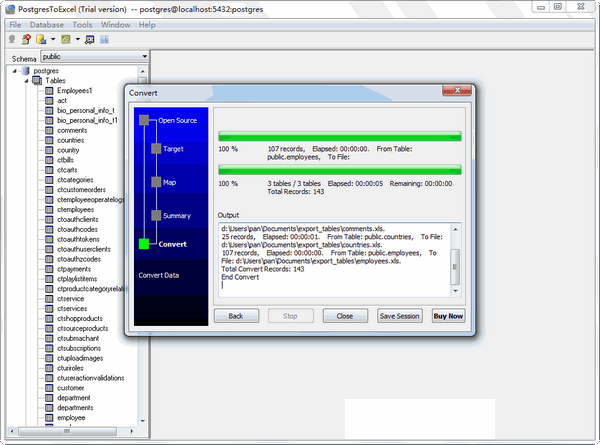Go to Target wizard step
The height and width of the screenshot is (445, 600).
pos(173,149)
